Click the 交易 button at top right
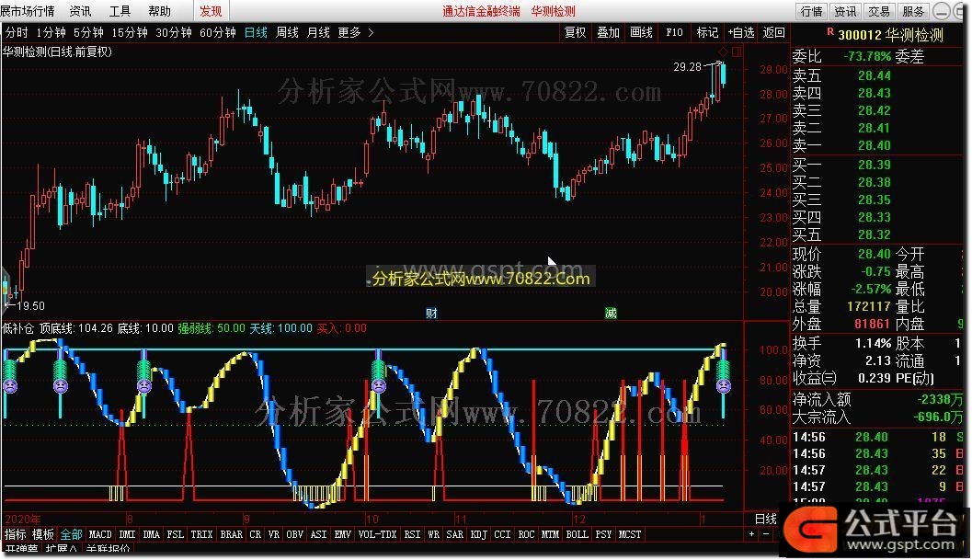 point(879,11)
